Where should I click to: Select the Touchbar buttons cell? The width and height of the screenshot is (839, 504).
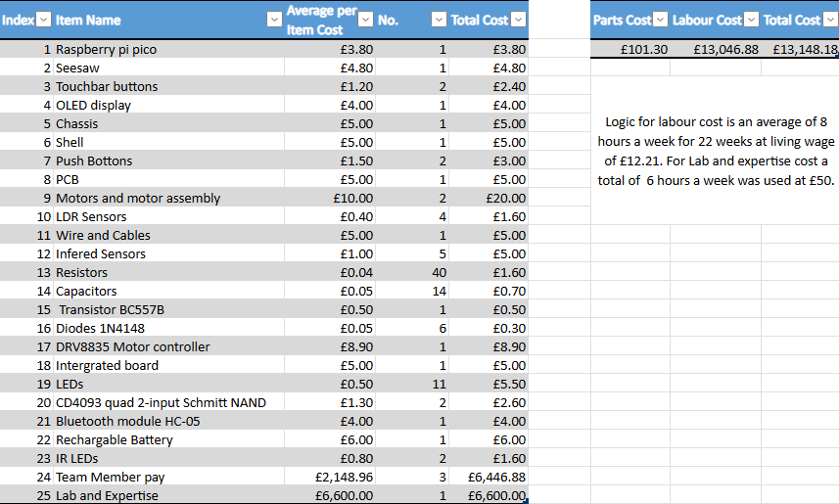(x=168, y=87)
